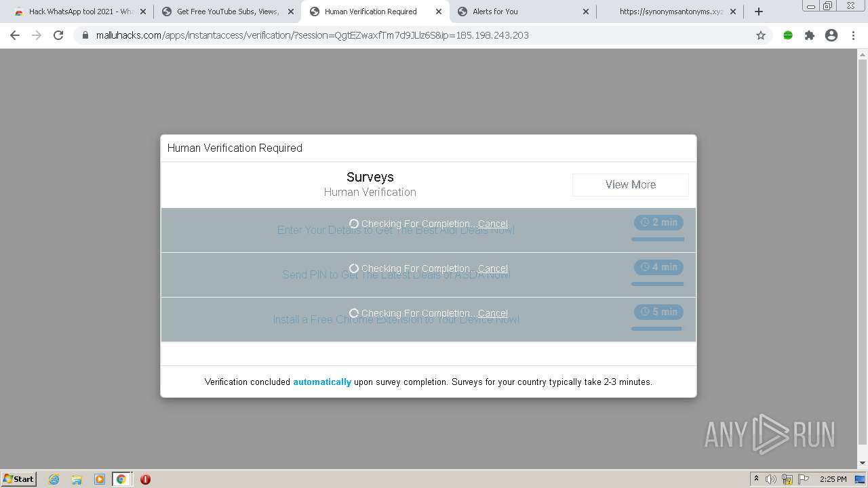Click the padlock site info icon

click(x=85, y=35)
